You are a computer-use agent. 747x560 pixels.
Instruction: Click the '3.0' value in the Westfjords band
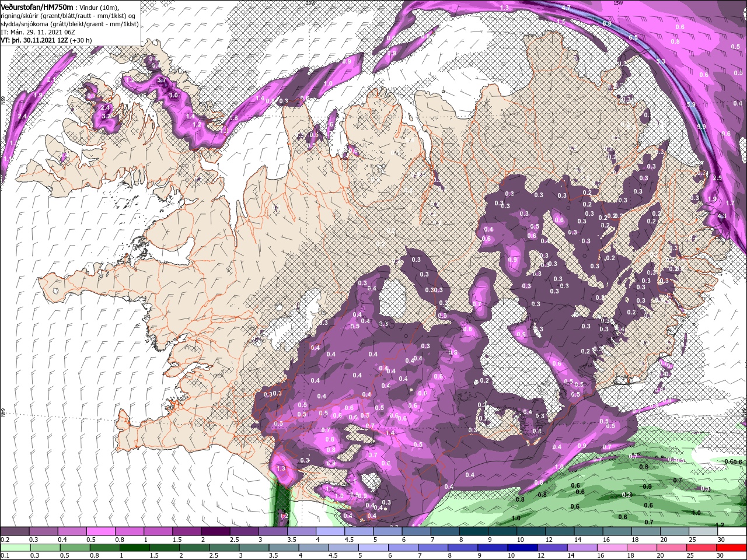[173, 95]
